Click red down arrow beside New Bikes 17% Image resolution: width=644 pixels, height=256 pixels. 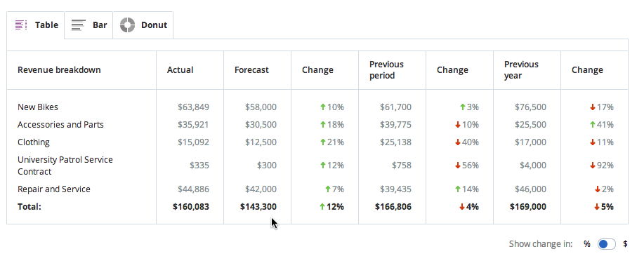point(593,107)
